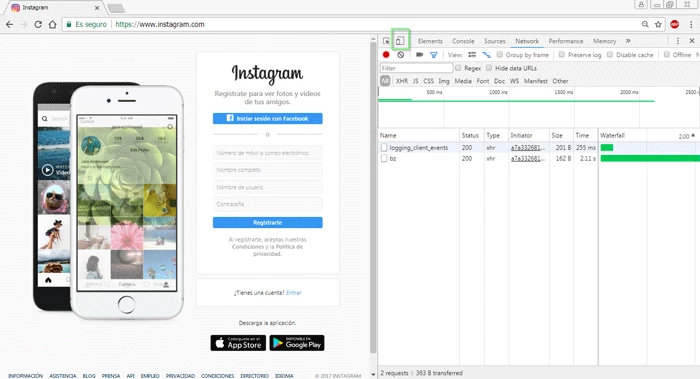700x379 pixels.
Task: Toggle the device toolbar icon in DevTools
Action: pyautogui.click(x=400, y=41)
